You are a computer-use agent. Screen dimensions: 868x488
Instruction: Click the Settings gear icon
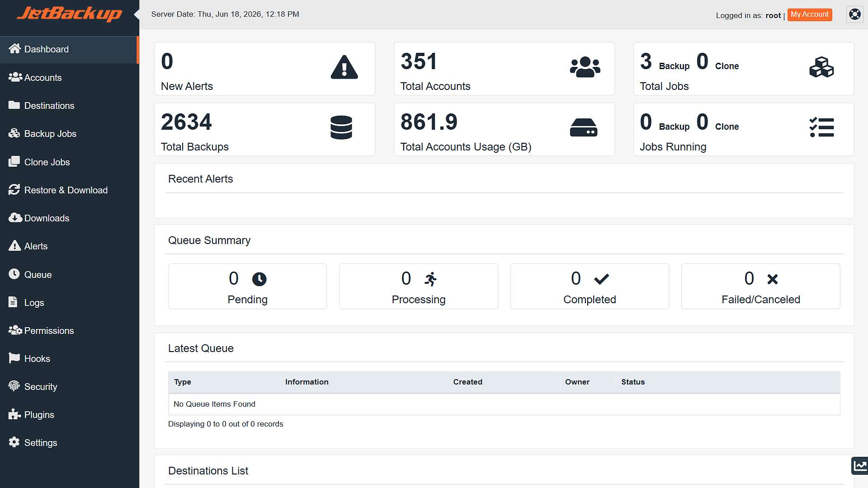pos(14,442)
